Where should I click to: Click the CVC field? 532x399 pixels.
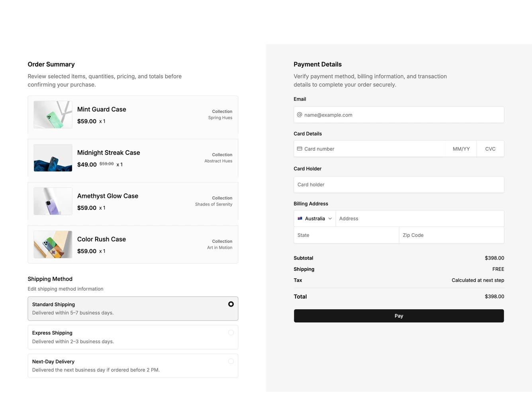[490, 149]
